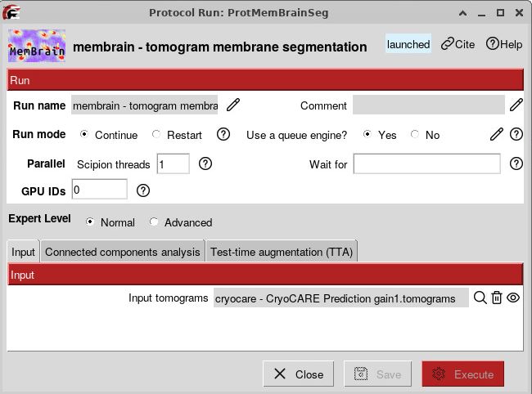
Task: Open the Cite link
Action: tap(458, 44)
